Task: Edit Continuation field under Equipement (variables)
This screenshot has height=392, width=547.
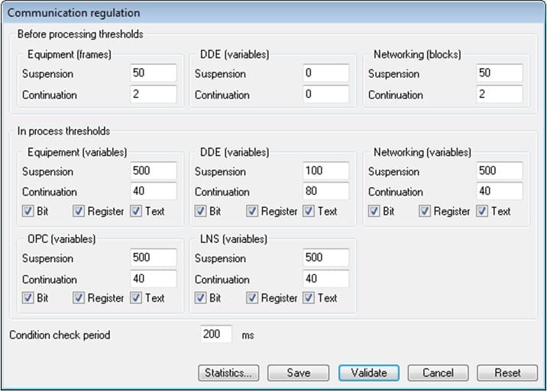Action: coord(153,191)
